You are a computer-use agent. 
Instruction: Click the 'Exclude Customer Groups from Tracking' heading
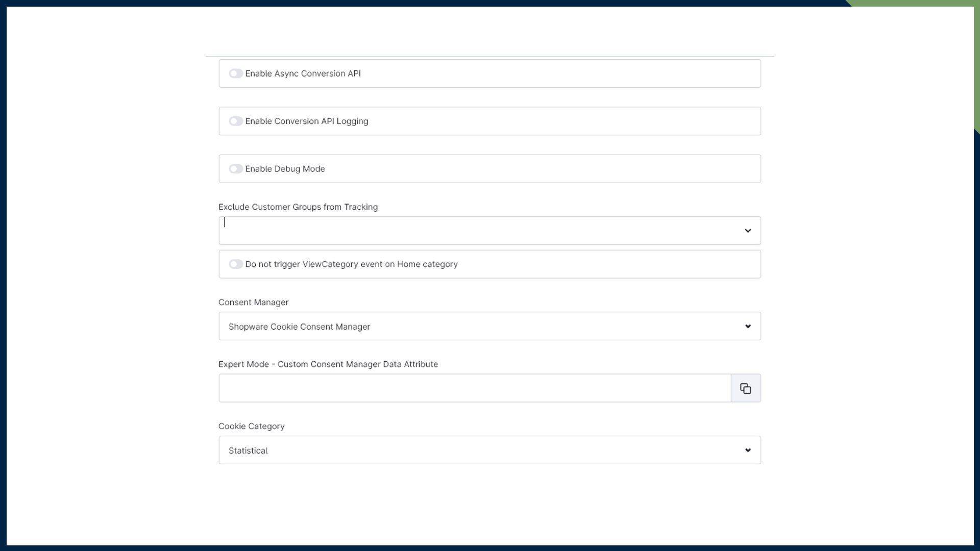tap(298, 207)
